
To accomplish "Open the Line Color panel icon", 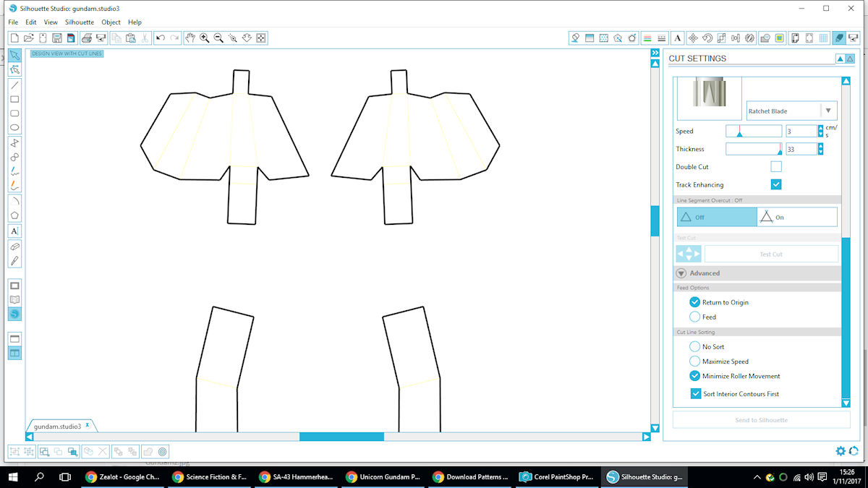I will click(647, 38).
